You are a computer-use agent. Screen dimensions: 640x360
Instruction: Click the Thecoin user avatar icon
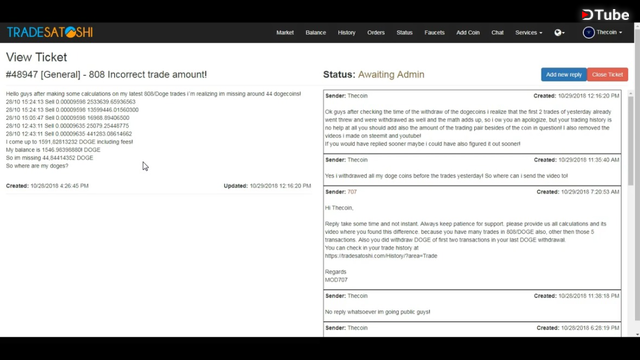coord(589,33)
